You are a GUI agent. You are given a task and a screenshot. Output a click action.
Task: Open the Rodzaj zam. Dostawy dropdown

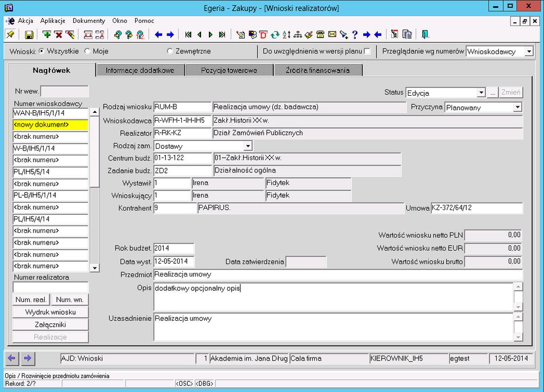(248, 146)
